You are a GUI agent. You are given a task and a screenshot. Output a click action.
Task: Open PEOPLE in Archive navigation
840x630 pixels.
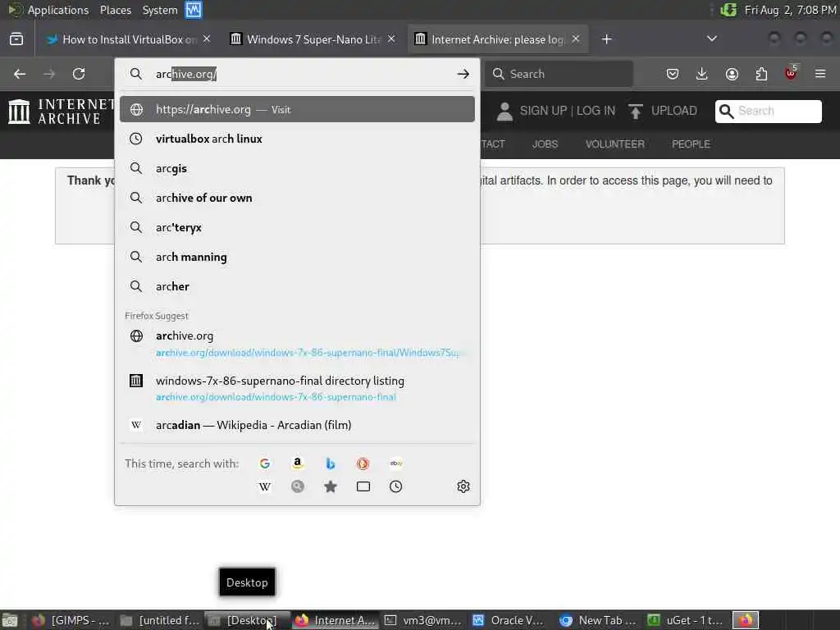click(691, 144)
